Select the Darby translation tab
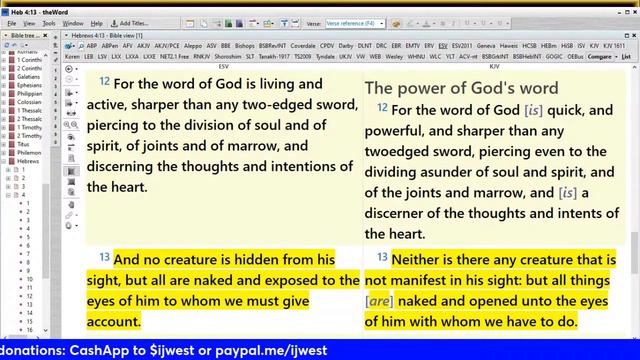The height and width of the screenshot is (360, 640). point(346,46)
